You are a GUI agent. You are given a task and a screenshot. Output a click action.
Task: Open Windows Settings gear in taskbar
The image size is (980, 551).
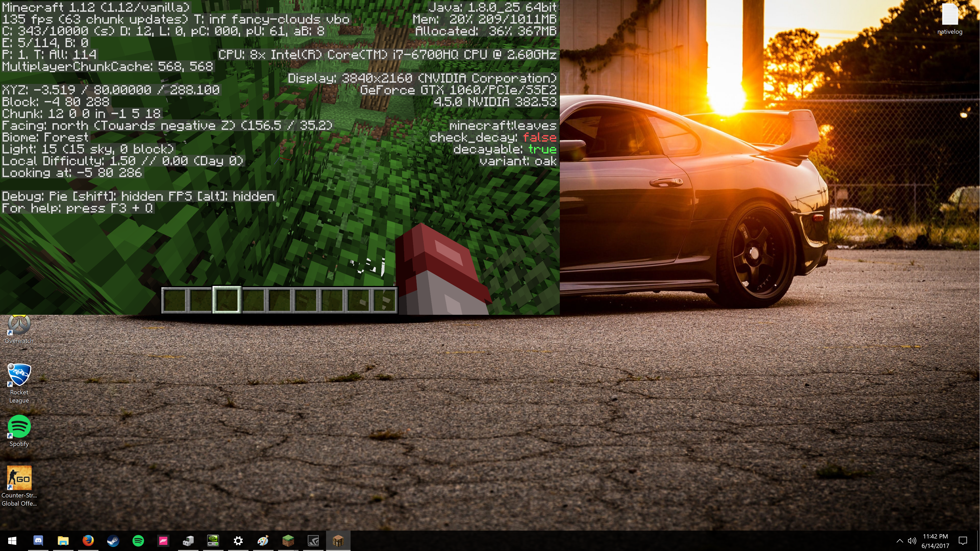238,540
